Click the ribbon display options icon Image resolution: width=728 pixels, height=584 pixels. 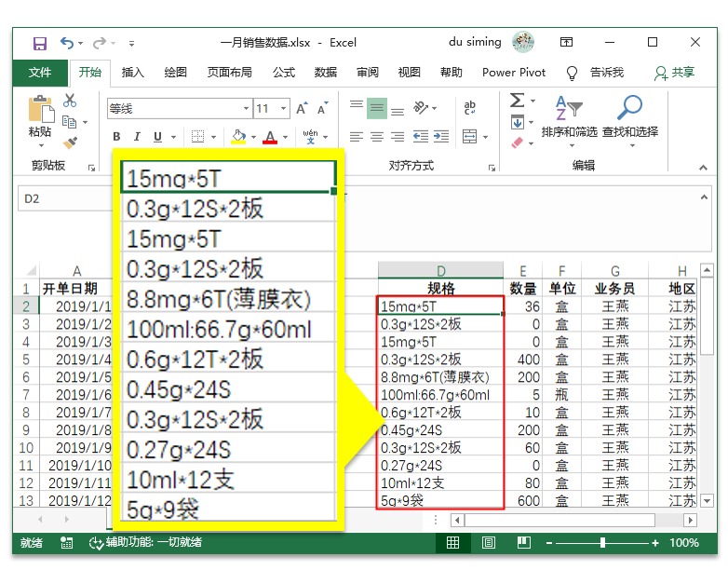pos(566,43)
